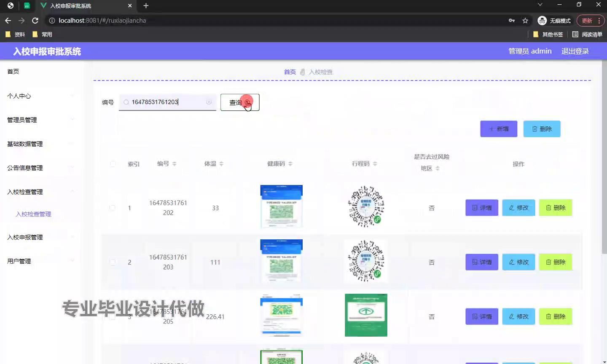
Task: Bookmark this page with star icon
Action: pyautogui.click(x=525, y=20)
